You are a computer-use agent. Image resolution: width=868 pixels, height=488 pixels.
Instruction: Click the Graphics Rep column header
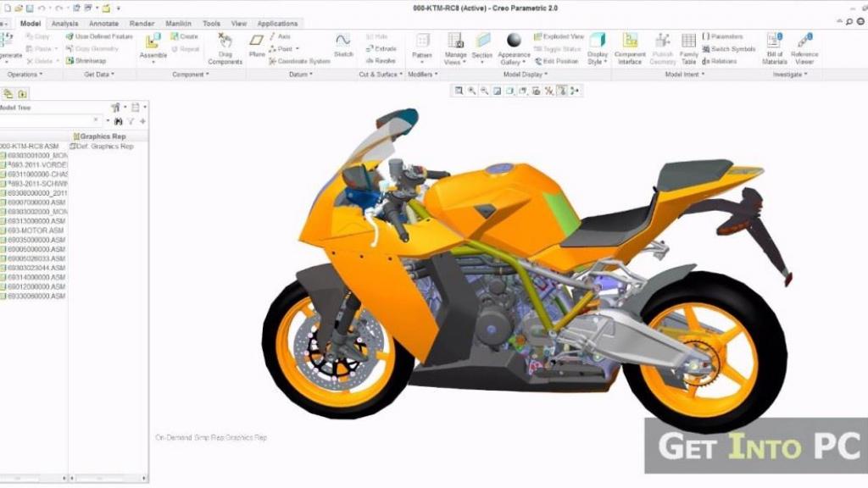tap(108, 136)
